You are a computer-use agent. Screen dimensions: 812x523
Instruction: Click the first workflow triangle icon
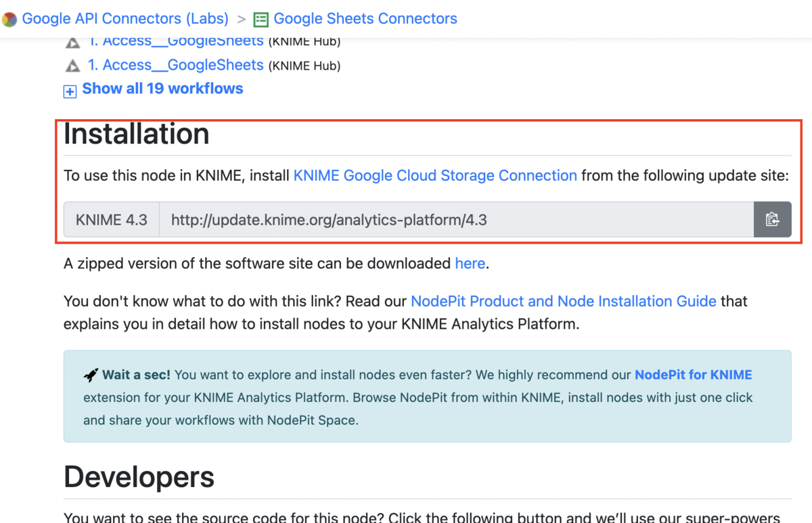72,41
